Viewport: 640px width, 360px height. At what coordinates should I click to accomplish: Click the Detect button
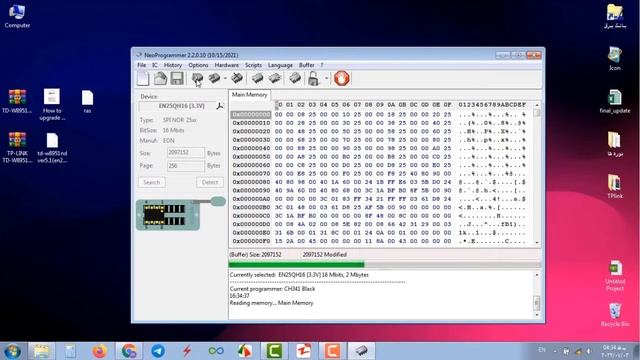coord(210,182)
